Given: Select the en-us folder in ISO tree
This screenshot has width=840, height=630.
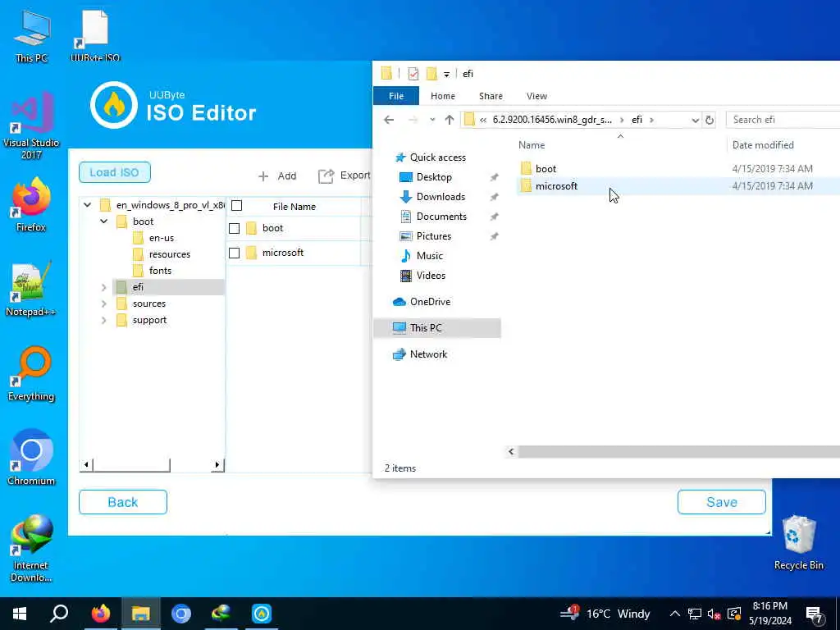Looking at the screenshot, I should [162, 238].
